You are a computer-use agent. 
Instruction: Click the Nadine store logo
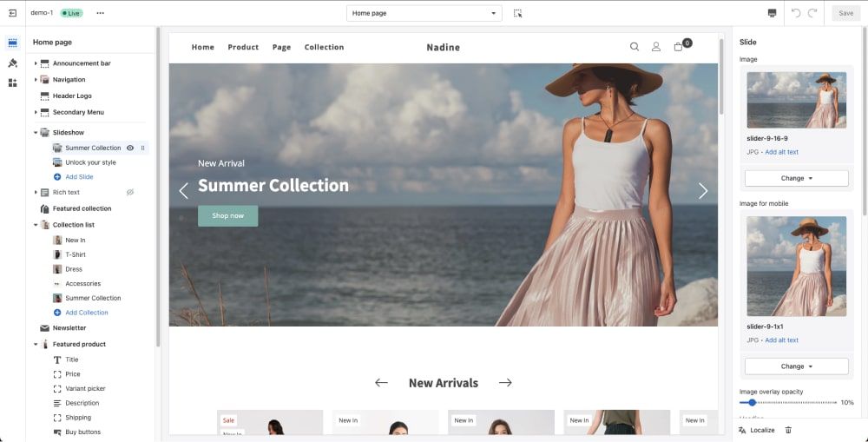click(443, 47)
